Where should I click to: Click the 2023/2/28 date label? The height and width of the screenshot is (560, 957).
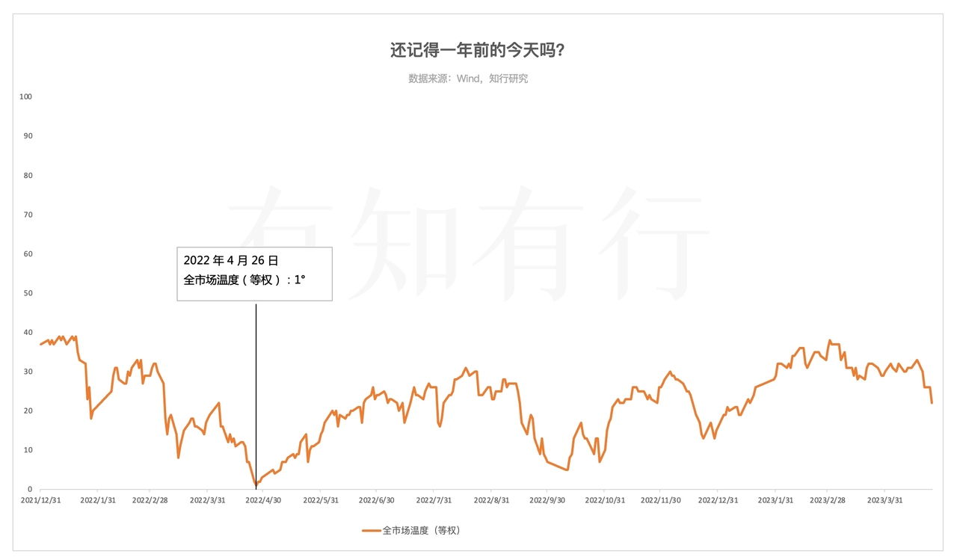click(x=828, y=500)
